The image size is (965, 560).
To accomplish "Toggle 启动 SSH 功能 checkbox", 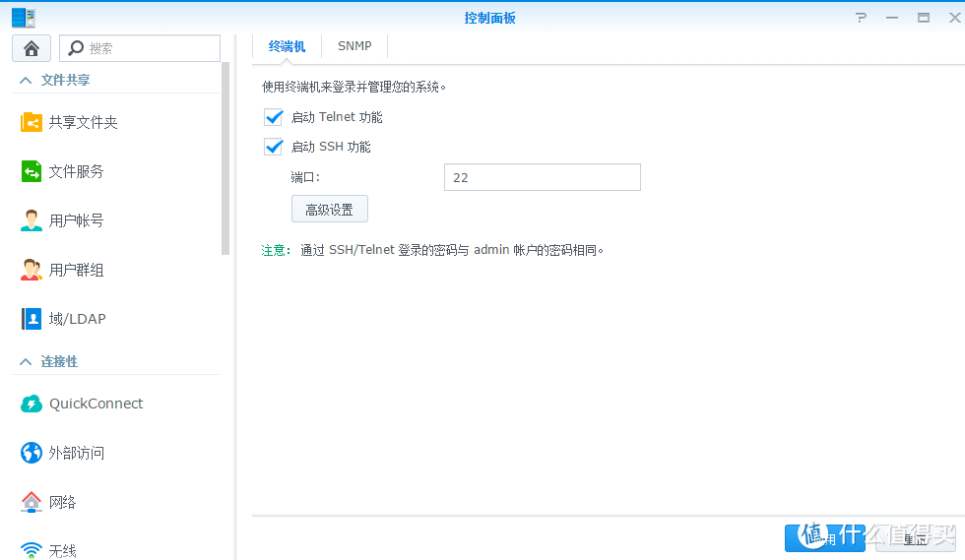I will click(274, 147).
